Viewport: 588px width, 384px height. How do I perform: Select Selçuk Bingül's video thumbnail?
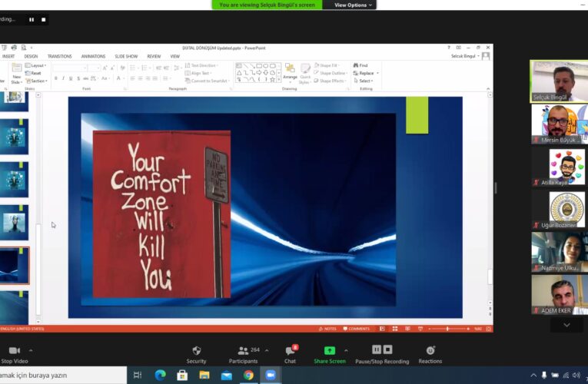tap(558, 81)
